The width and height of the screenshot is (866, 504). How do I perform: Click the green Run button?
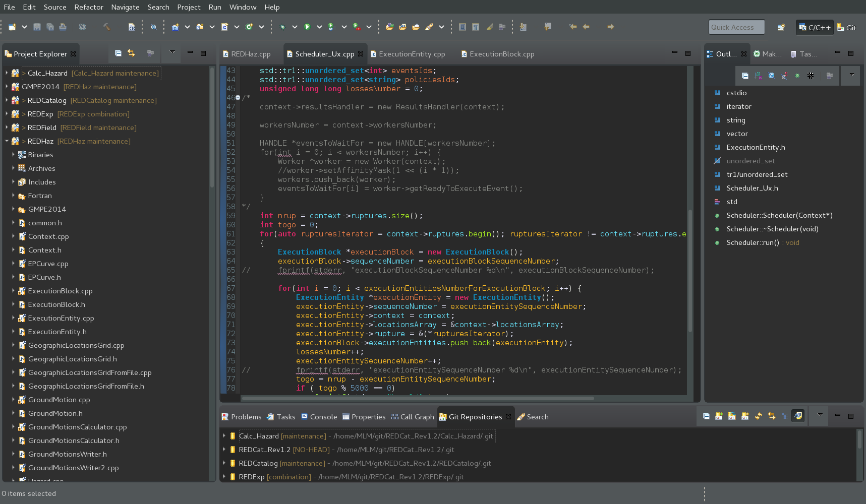click(307, 27)
